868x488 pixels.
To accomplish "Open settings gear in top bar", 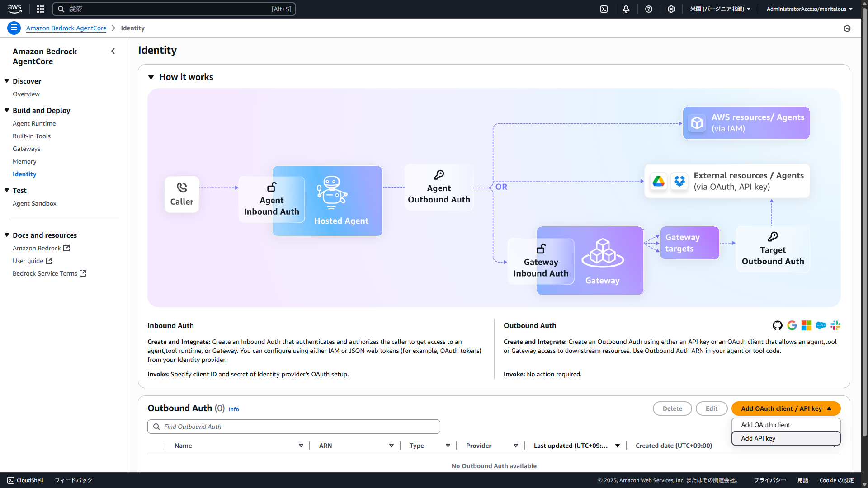I will (671, 9).
